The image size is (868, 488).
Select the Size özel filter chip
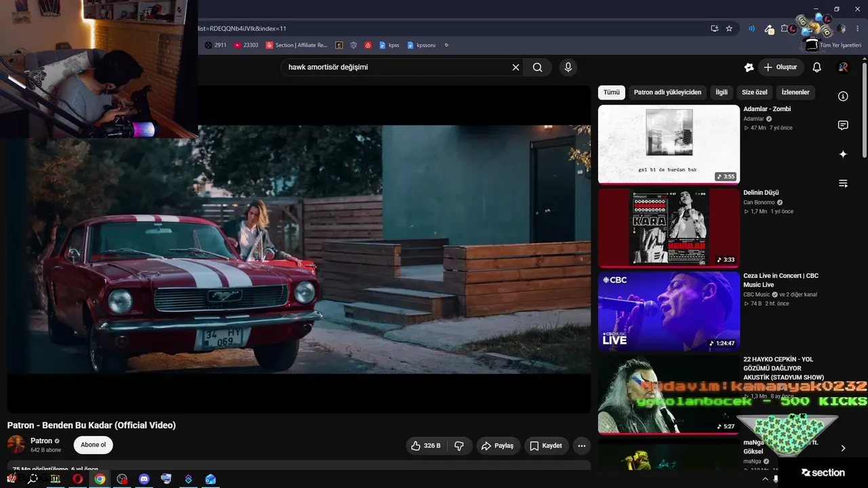coord(755,92)
